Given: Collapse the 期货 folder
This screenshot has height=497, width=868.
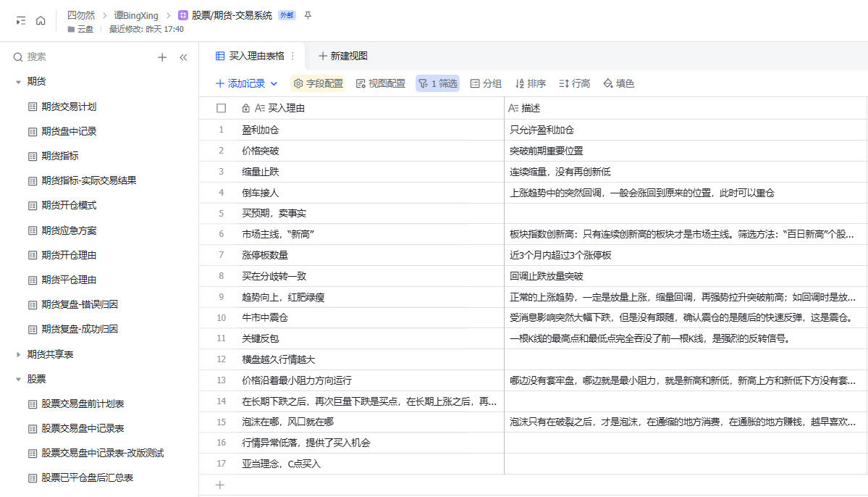Looking at the screenshot, I should pos(18,82).
